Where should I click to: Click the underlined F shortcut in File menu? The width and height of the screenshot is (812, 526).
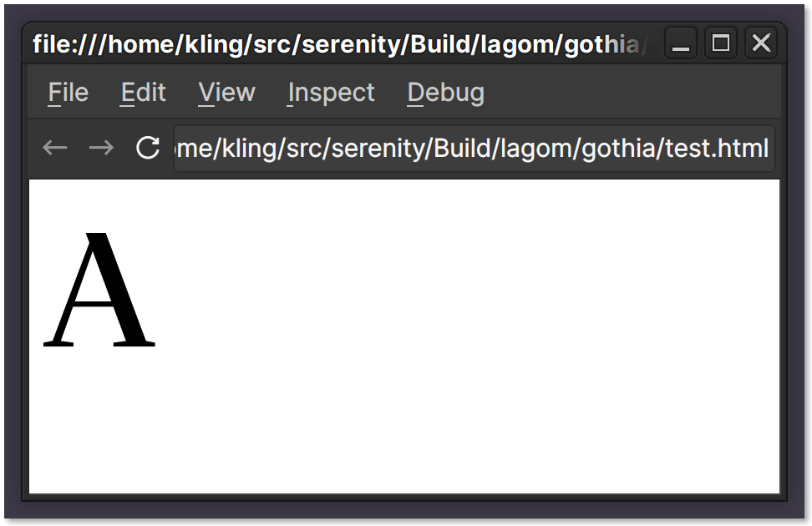(53, 93)
